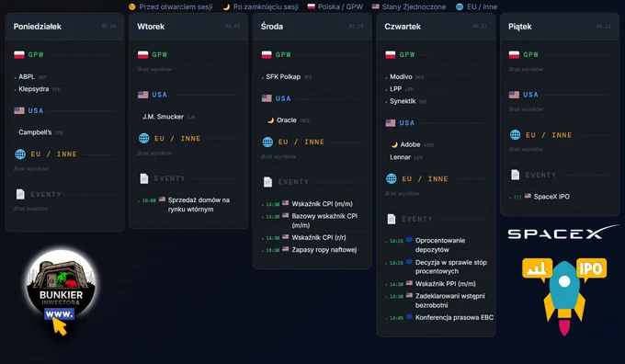Image resolution: width=625 pixels, height=364 pixels.
Task: Click the 'Polska / GPW' legend label
Action: click(340, 6)
